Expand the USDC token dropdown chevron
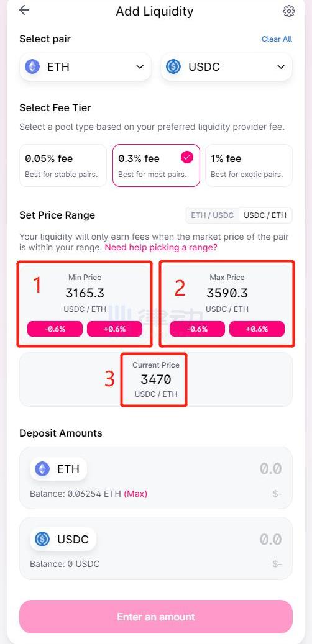 point(281,67)
